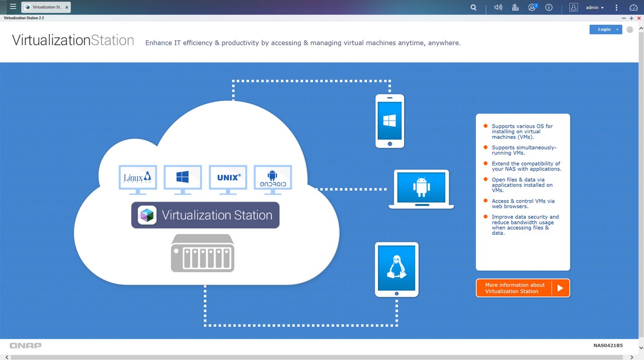Open background tasks icon

tap(515, 8)
